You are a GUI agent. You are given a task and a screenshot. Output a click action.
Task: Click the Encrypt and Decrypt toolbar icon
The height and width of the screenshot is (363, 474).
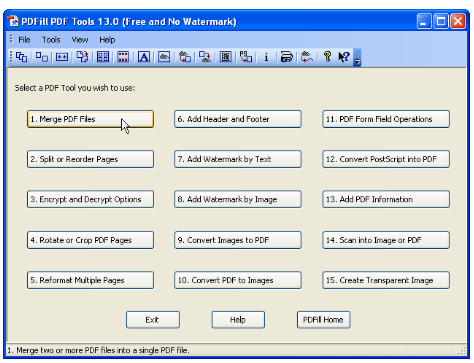(x=62, y=57)
